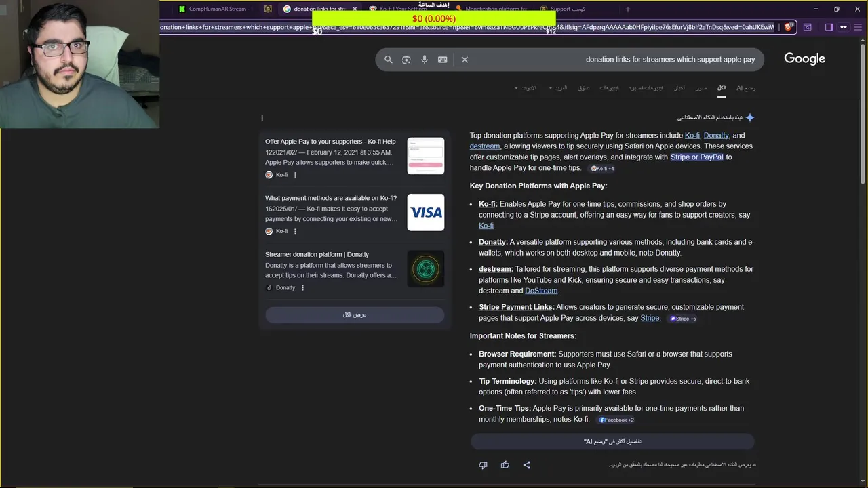Switch to the أخبار news tab
Image resolution: width=868 pixels, height=488 pixels.
tap(679, 88)
